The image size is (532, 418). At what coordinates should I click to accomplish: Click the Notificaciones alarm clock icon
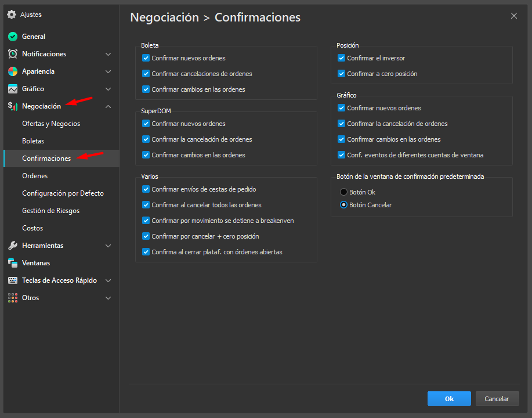[13, 54]
